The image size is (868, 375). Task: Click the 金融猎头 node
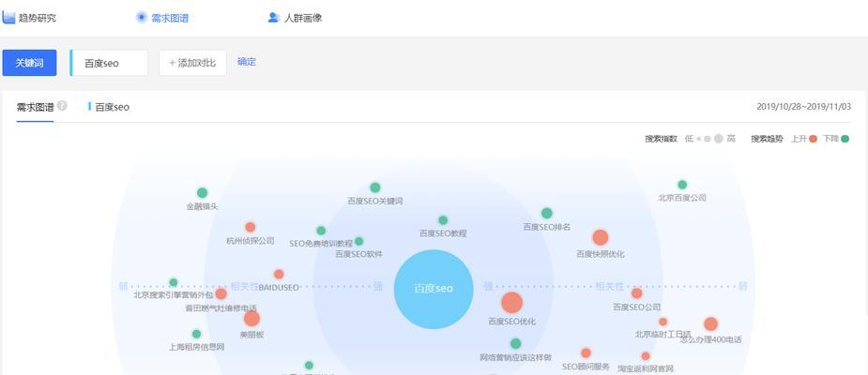(x=202, y=193)
